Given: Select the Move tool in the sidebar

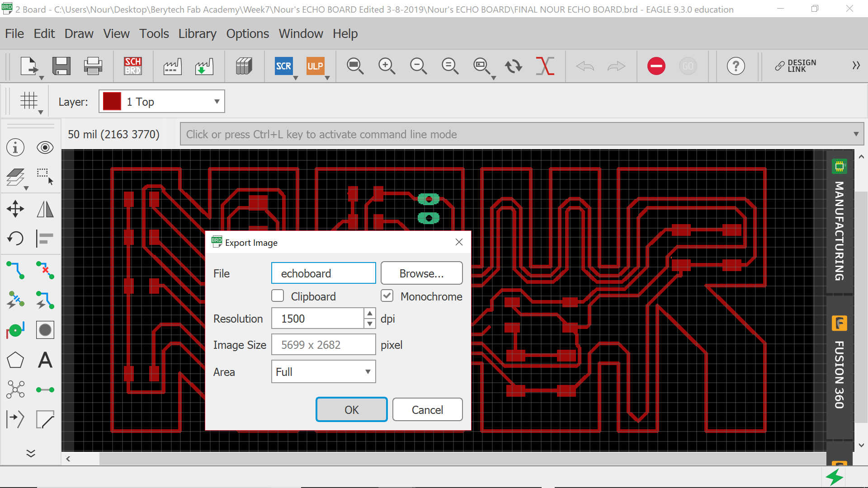Looking at the screenshot, I should [x=15, y=209].
